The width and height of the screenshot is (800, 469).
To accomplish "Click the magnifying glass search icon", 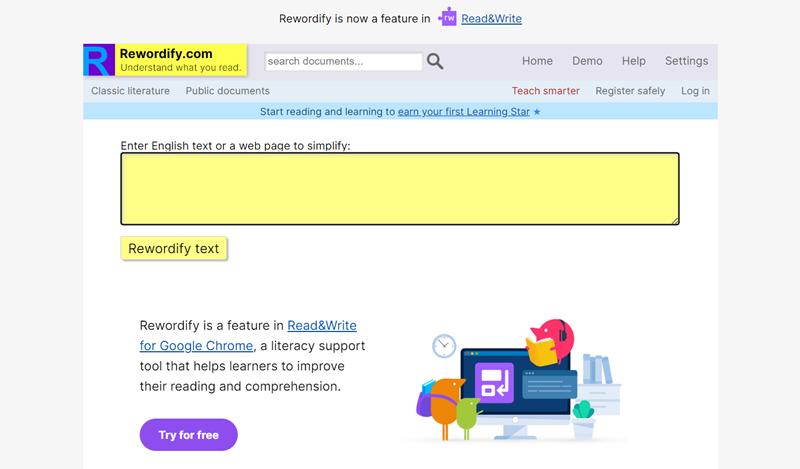I will point(435,61).
